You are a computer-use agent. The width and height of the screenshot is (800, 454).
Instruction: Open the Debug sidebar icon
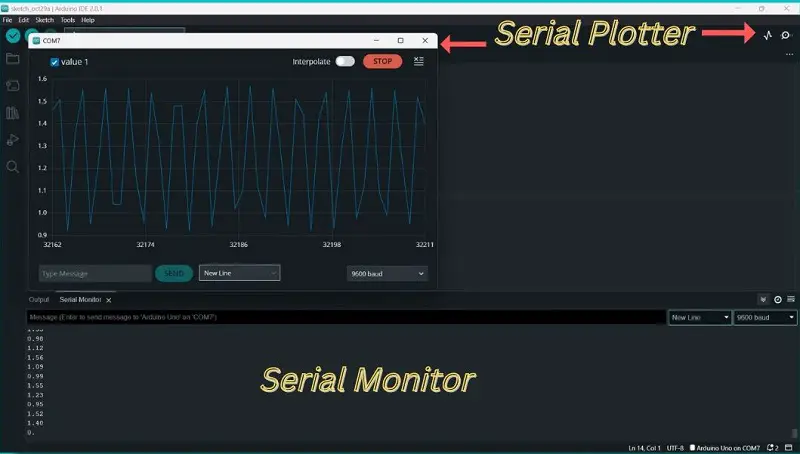coord(13,140)
